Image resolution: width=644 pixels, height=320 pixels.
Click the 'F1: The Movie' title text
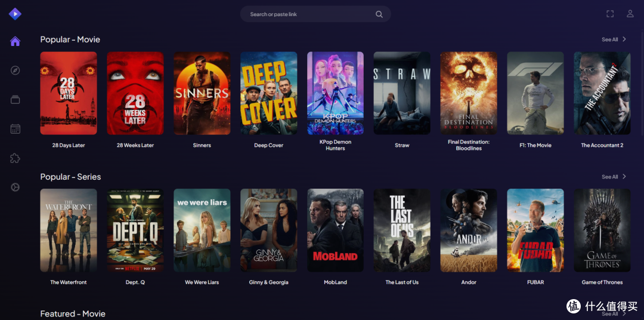[x=535, y=145]
